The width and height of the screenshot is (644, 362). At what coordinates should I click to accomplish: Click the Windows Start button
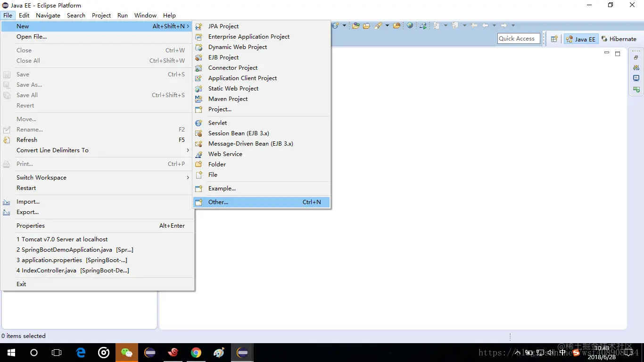tap(11, 353)
